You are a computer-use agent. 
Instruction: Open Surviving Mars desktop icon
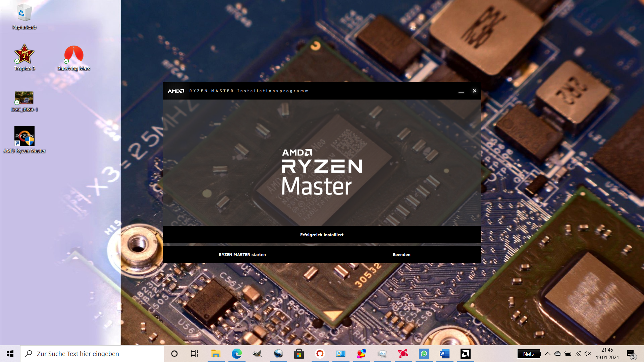tap(74, 54)
